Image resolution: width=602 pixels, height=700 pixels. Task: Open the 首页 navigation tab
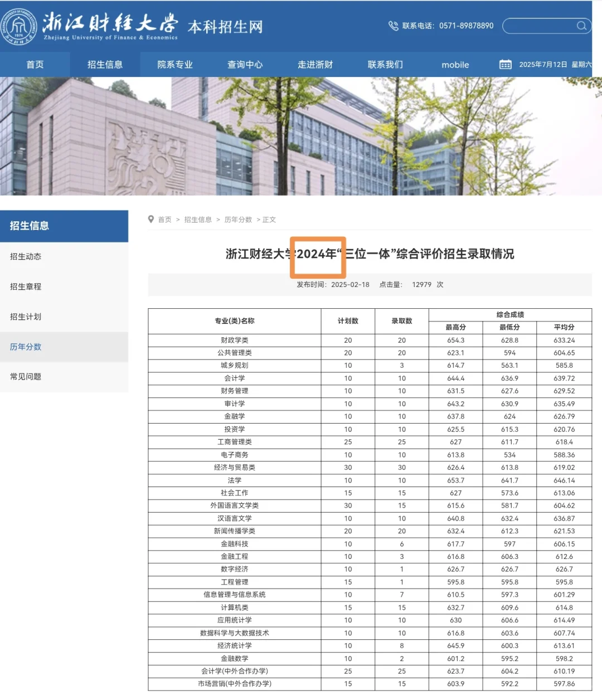35,64
